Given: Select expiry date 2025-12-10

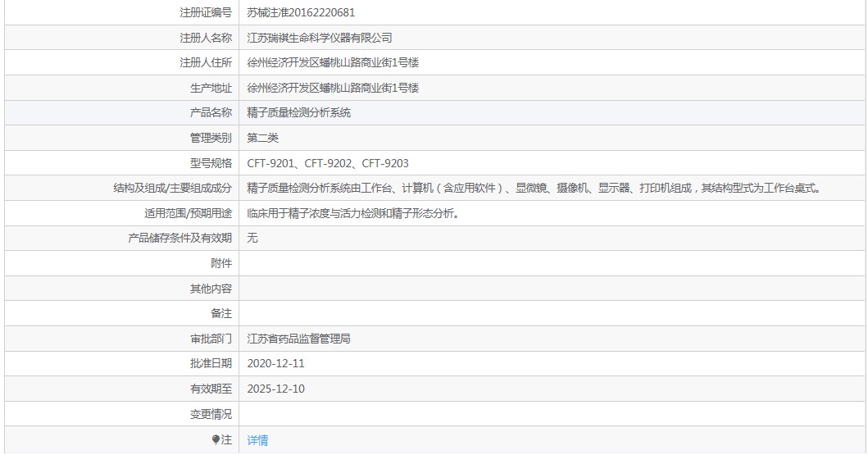Looking at the screenshot, I should [x=275, y=389].
